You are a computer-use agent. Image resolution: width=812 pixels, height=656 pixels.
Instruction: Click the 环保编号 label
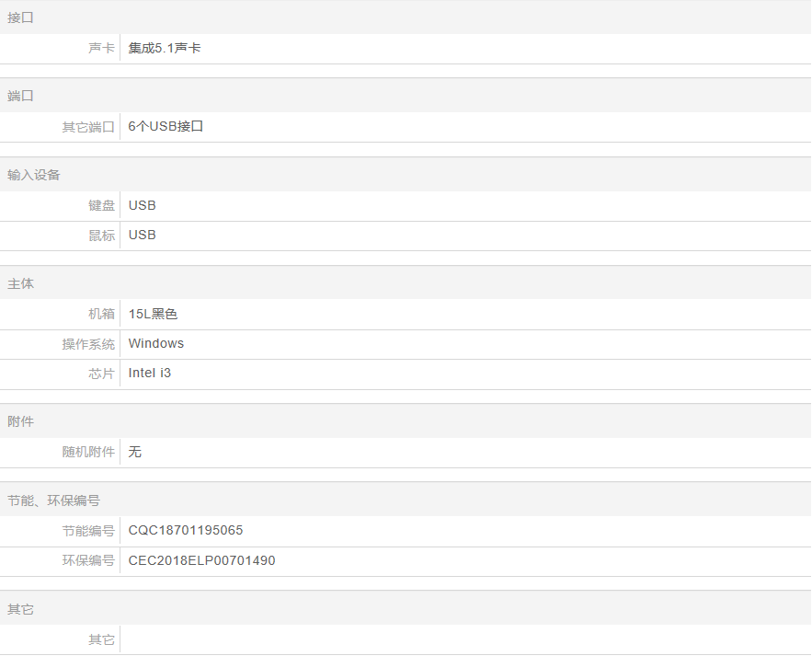pyautogui.click(x=88, y=560)
